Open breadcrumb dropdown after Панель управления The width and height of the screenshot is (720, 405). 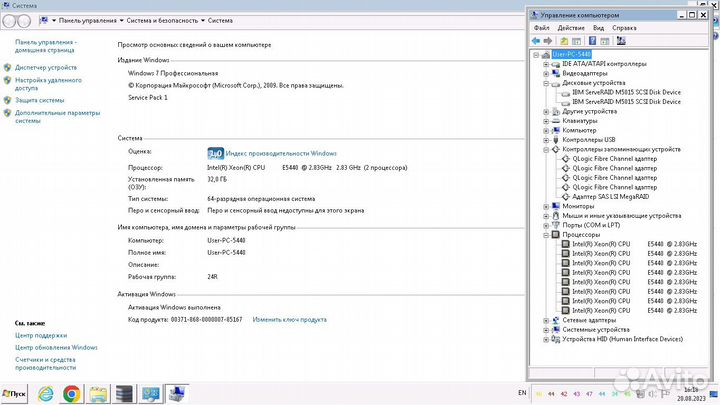[x=121, y=21]
